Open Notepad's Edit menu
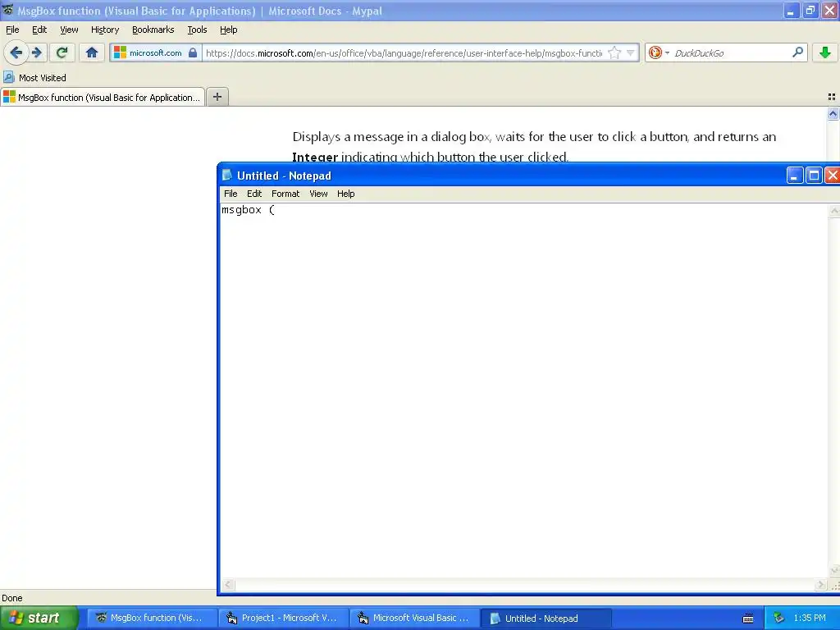This screenshot has width=840, height=630. coord(254,194)
